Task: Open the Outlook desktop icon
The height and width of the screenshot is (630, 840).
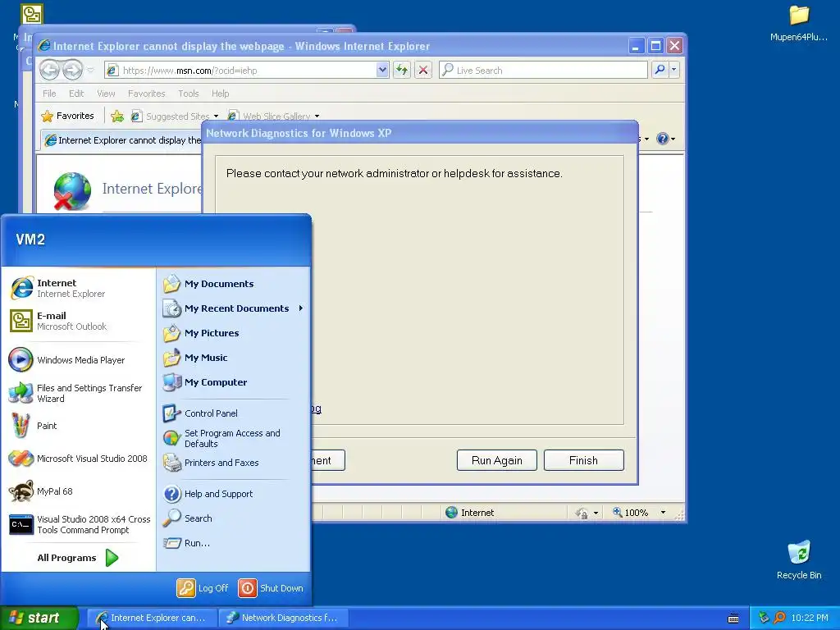Action: (31, 14)
